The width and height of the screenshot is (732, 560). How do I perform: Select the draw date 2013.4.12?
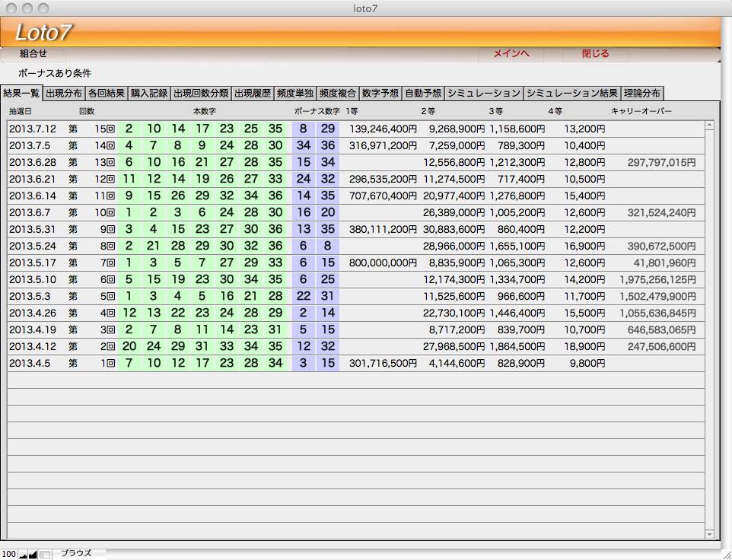(x=33, y=347)
